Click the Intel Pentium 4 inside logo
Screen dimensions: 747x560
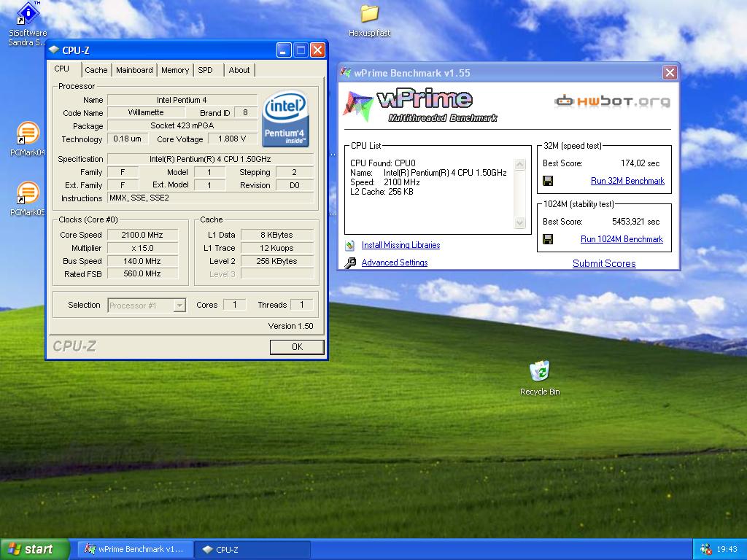pos(285,119)
